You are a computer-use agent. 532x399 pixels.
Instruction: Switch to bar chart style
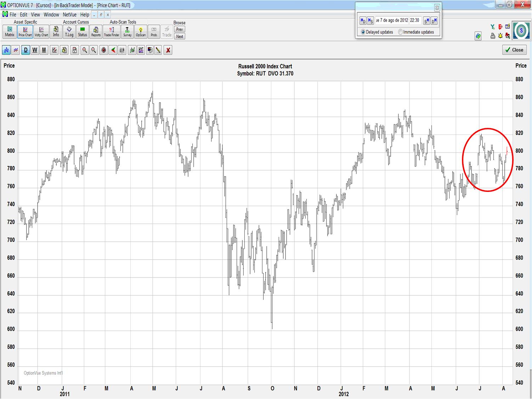point(6,50)
